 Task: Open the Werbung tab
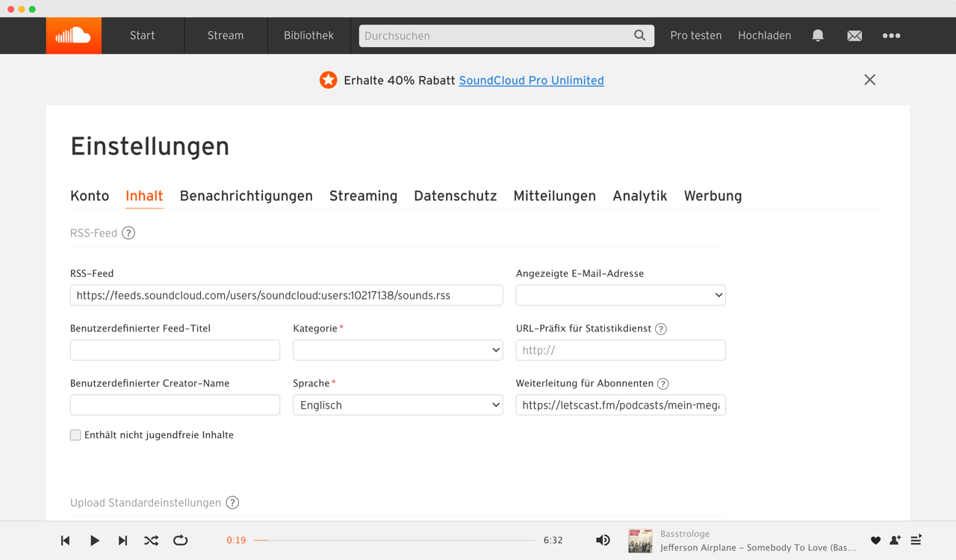click(713, 196)
